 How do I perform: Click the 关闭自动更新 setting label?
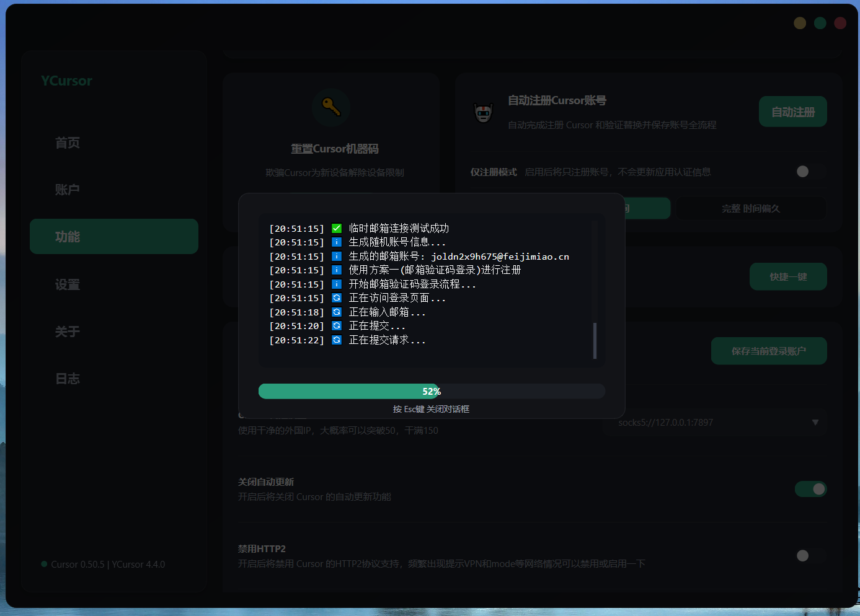[x=266, y=482]
